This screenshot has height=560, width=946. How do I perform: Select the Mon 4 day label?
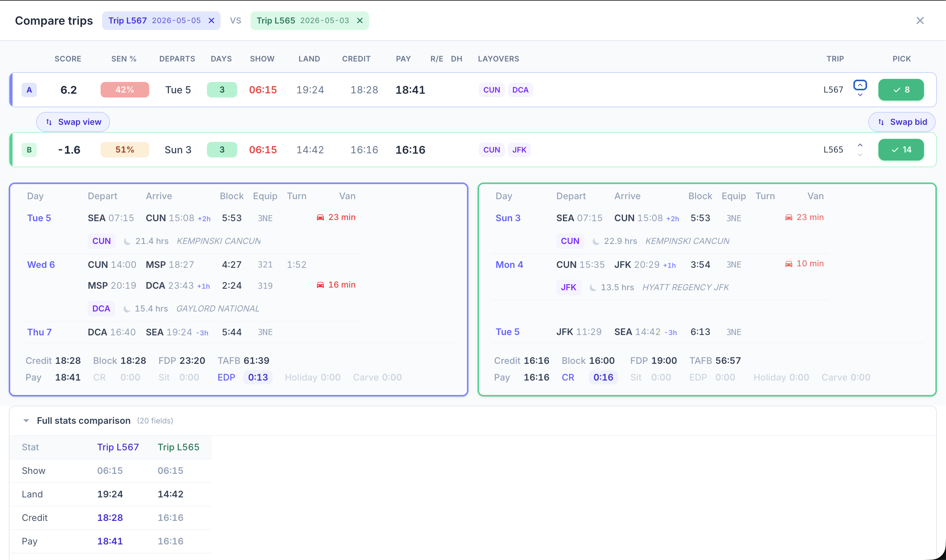(x=509, y=265)
